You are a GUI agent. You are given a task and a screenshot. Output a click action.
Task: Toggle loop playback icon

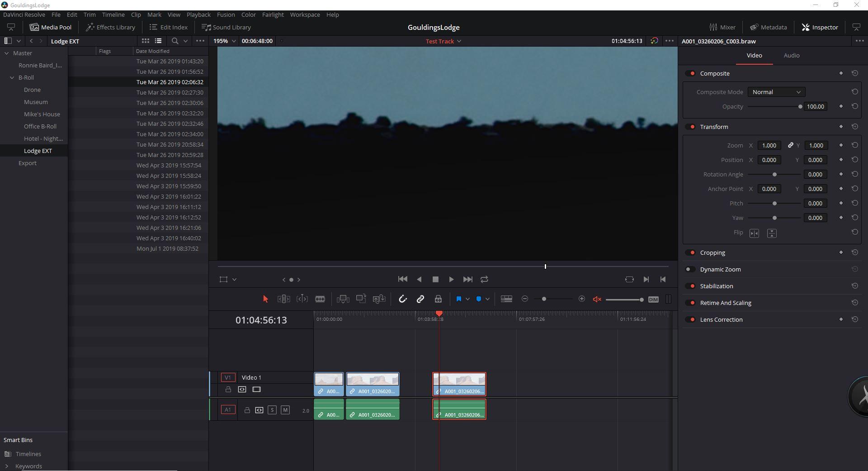point(484,279)
